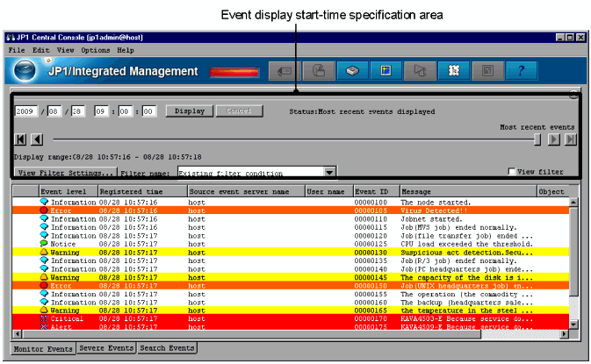Expand the Filter name dropdown
Image resolution: width=591 pixels, height=364 pixels.
tap(330, 173)
